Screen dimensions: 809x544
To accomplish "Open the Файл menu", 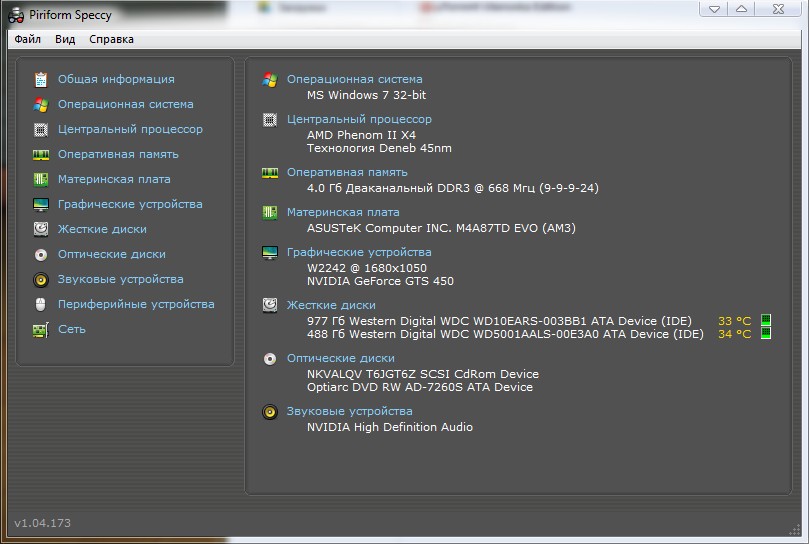I will [x=27, y=40].
